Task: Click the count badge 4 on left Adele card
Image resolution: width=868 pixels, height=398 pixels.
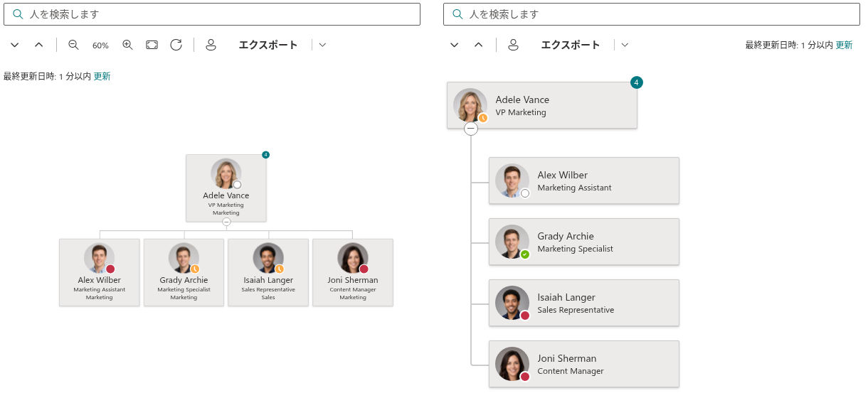Action: coord(265,155)
